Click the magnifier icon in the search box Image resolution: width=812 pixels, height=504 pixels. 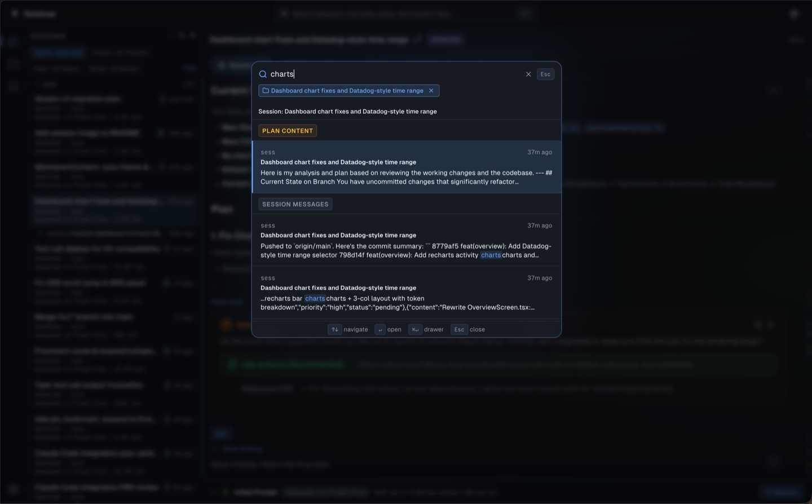click(x=263, y=74)
